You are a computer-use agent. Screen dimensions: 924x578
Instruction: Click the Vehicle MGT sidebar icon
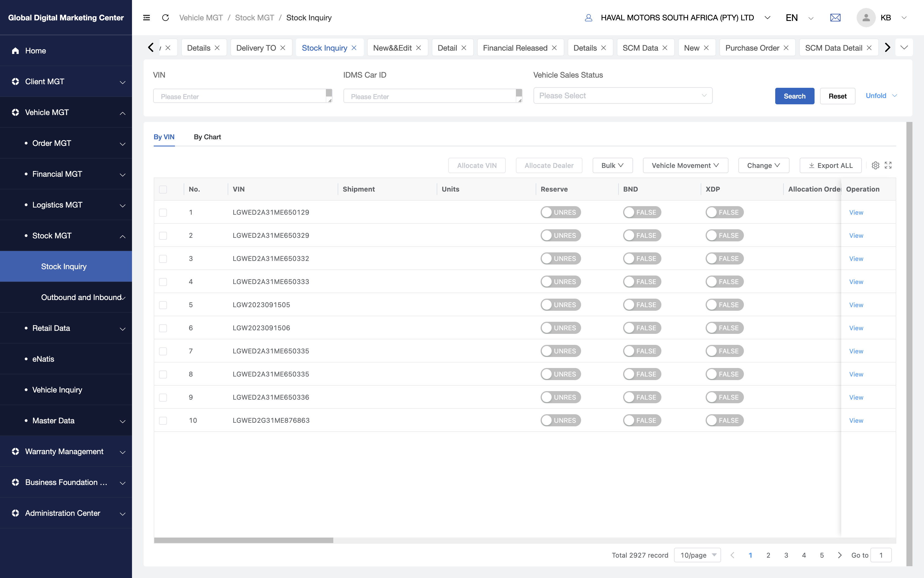[x=15, y=112]
